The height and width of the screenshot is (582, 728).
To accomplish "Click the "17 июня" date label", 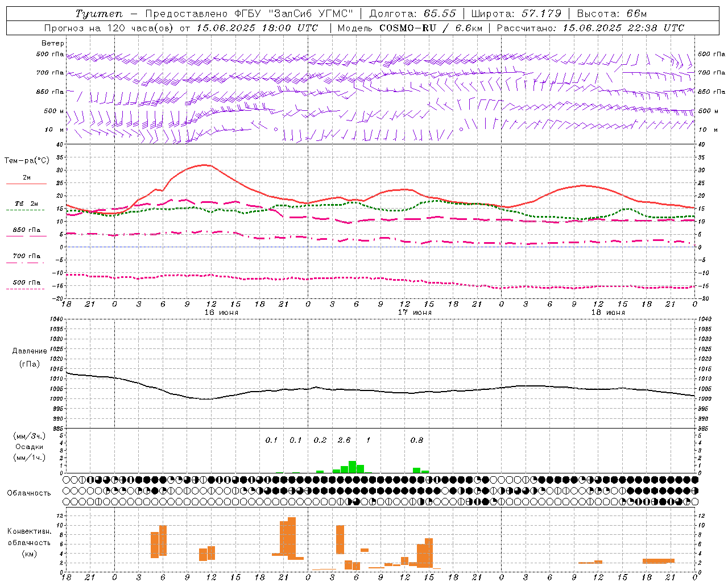I will 415,313.
